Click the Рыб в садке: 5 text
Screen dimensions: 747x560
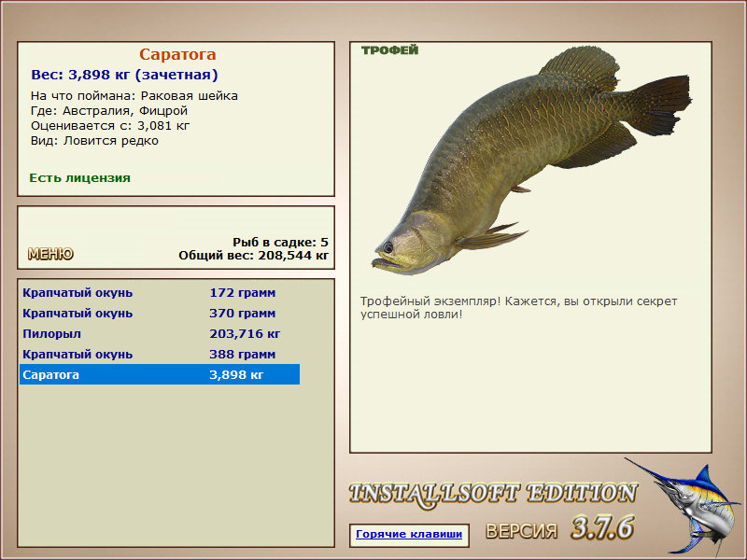(x=281, y=243)
